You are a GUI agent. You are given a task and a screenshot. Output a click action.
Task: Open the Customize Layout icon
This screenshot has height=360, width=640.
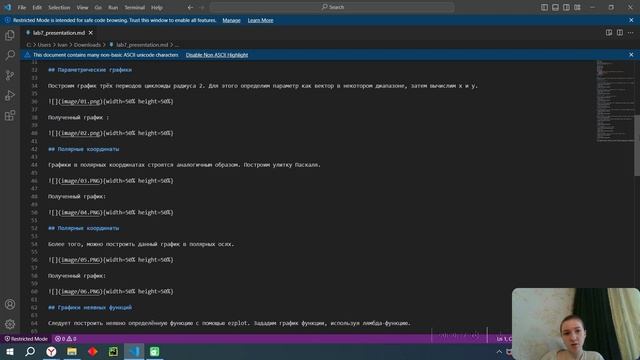pyautogui.click(x=577, y=7)
